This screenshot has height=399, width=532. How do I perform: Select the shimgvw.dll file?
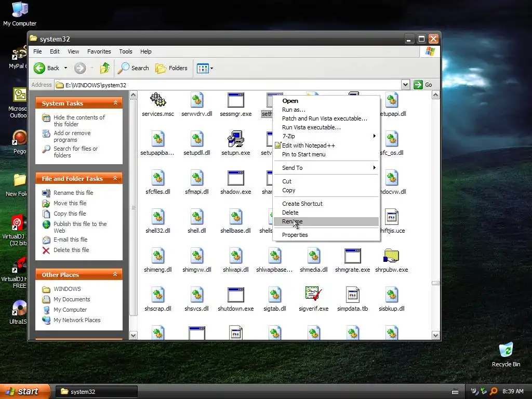197,261
